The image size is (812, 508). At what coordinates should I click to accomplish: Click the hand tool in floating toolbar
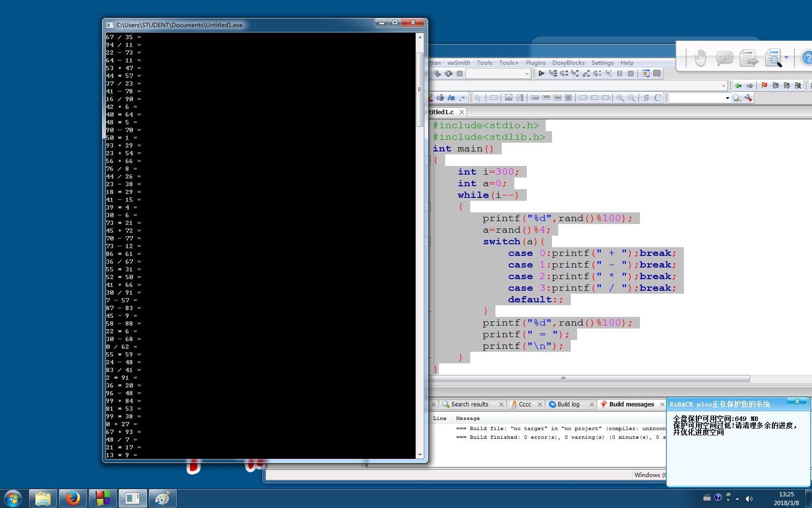tap(700, 58)
